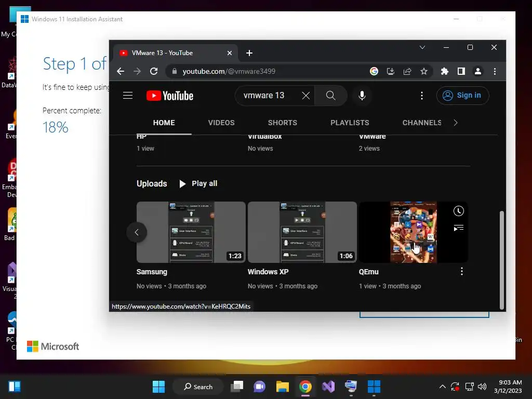Click the YouTube search magnifier button

click(331, 96)
